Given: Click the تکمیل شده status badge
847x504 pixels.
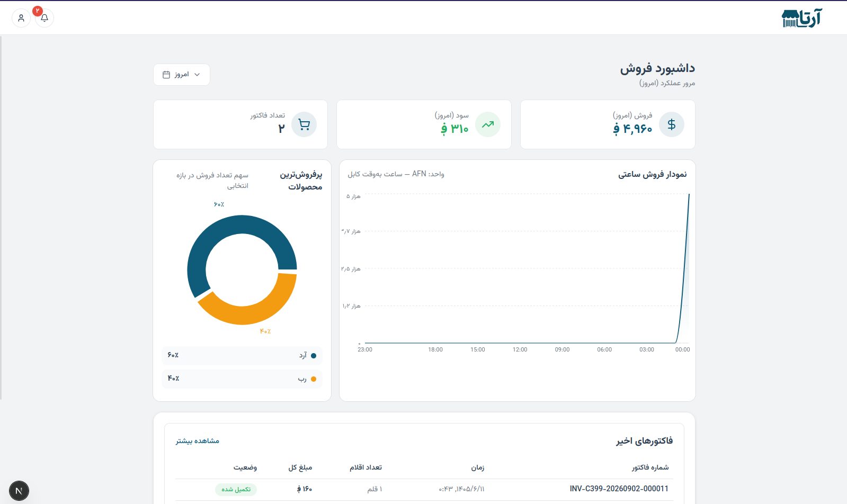Looking at the screenshot, I should point(236,489).
